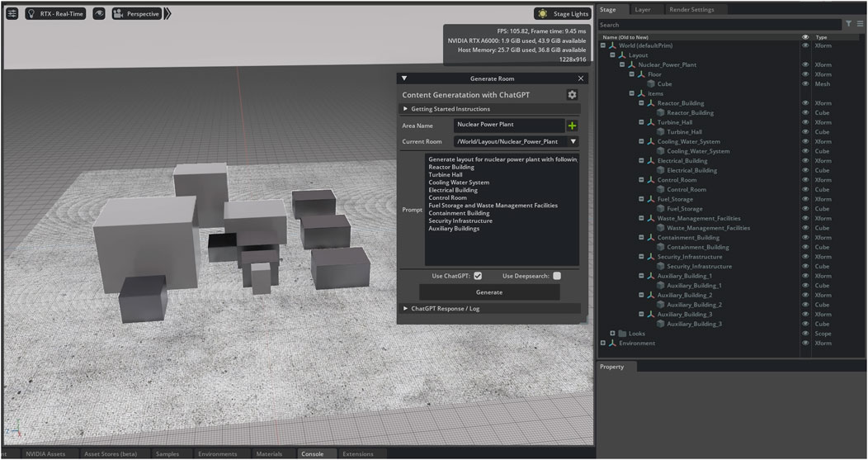Click the Fuel_Storage xform icon
This screenshot has height=460, width=868.
[x=651, y=199]
